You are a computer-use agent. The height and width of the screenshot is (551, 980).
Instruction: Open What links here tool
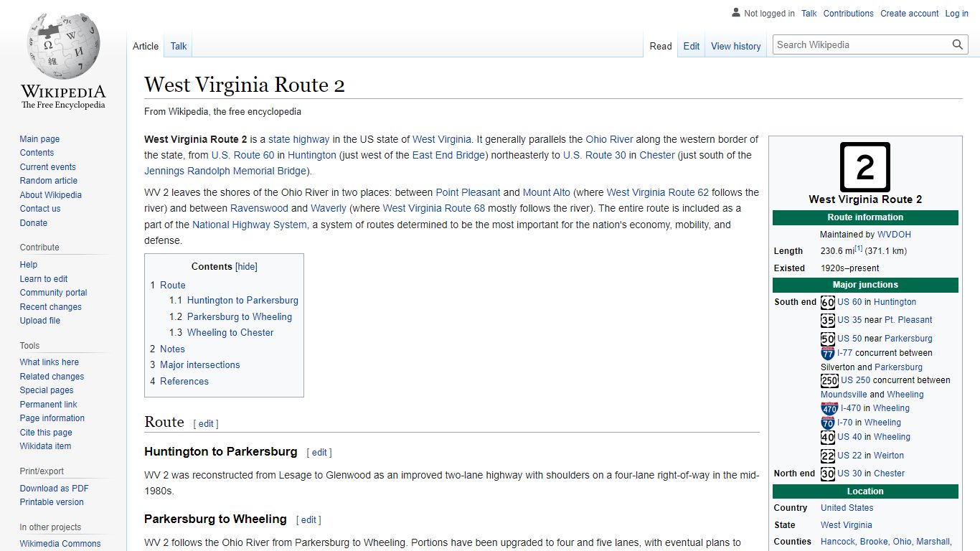(x=49, y=362)
